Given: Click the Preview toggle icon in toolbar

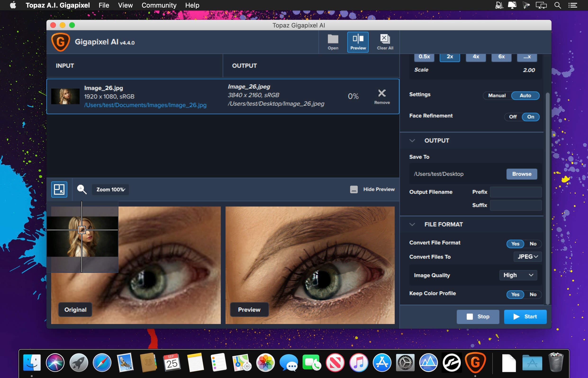Looking at the screenshot, I should [357, 41].
